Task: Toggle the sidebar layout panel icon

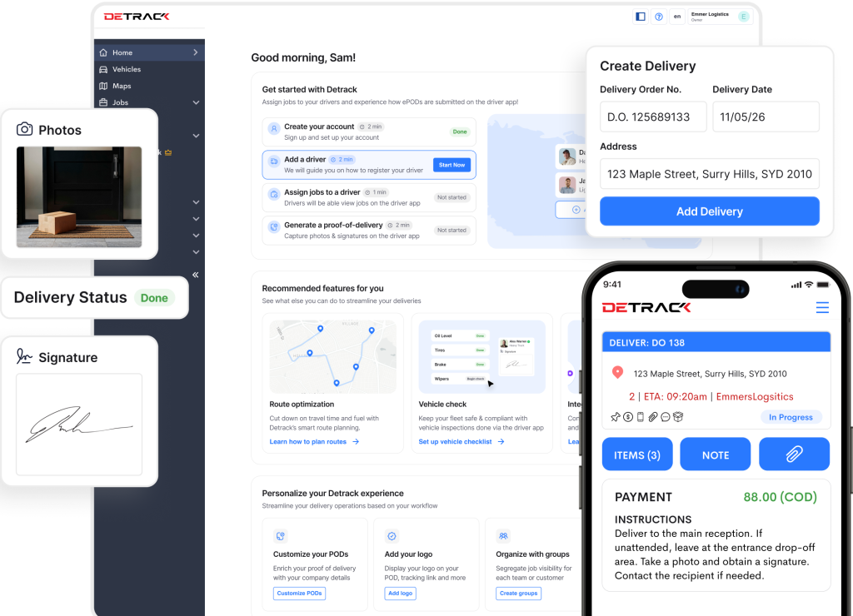Action: (x=641, y=17)
